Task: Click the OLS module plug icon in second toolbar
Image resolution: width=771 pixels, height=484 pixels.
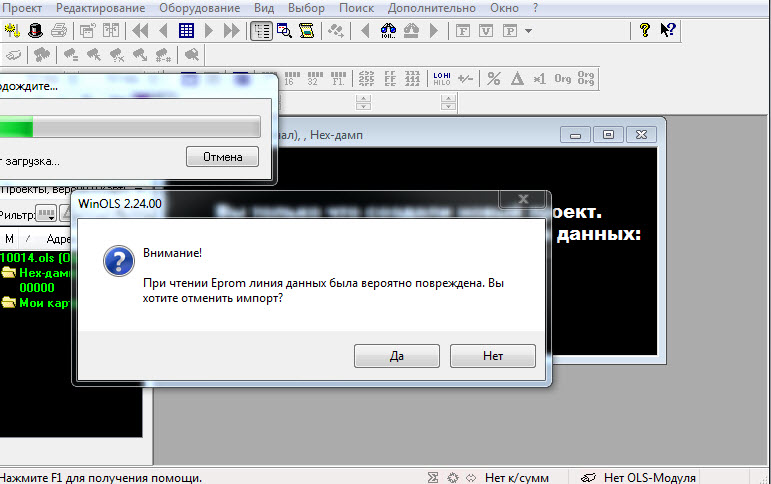Action: [14, 55]
